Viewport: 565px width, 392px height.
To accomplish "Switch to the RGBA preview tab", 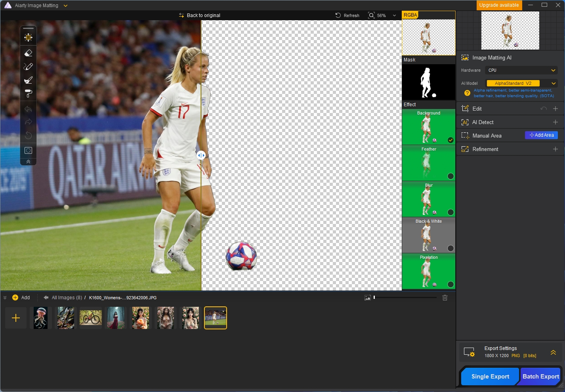I will point(410,15).
